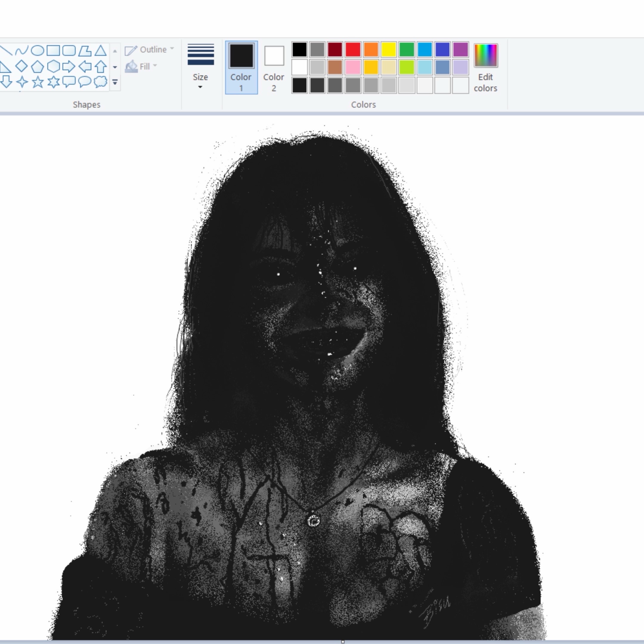Click the bottom canvas resize handle
Screen dimensions: 644x644
[x=343, y=641]
